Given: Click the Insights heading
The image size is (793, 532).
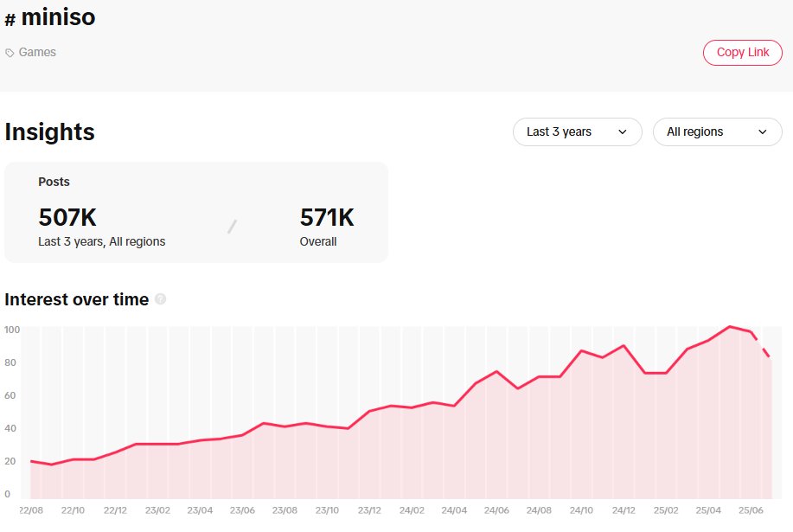Looking at the screenshot, I should click(49, 132).
